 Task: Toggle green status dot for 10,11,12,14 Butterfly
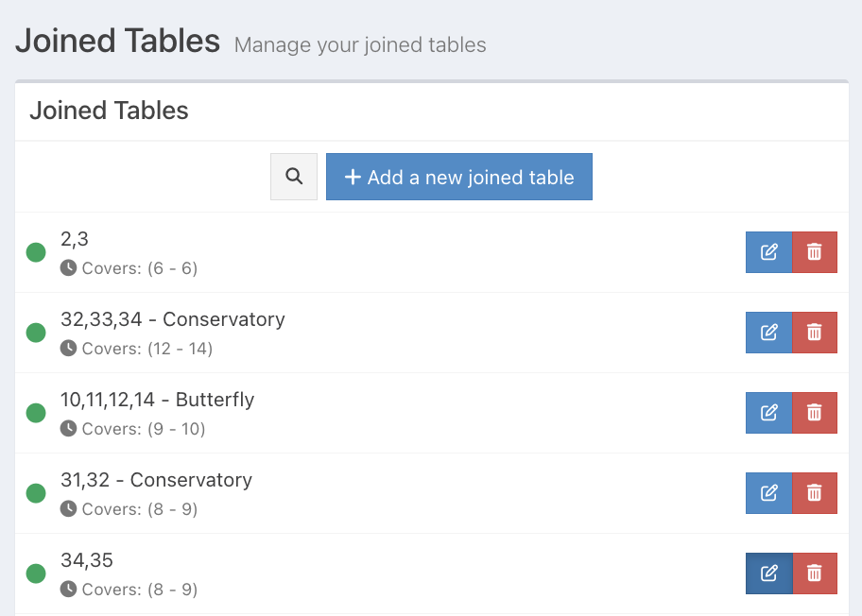(x=36, y=413)
